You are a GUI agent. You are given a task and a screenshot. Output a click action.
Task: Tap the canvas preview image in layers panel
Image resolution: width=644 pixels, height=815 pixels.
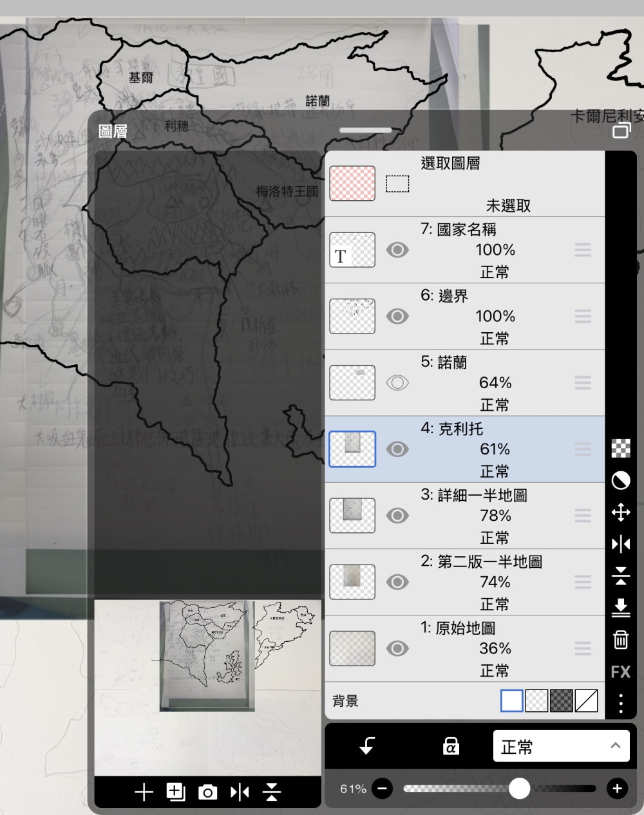(x=207, y=688)
